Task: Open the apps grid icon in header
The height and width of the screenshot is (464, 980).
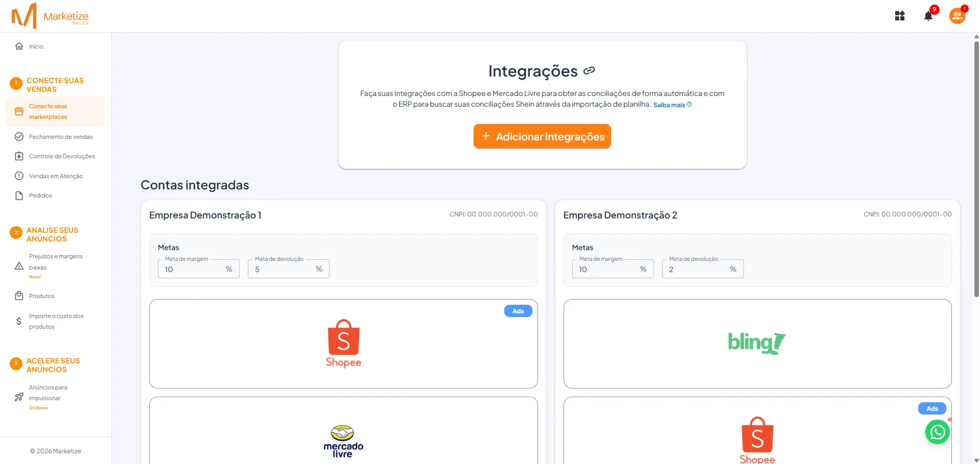Action: 900,16
